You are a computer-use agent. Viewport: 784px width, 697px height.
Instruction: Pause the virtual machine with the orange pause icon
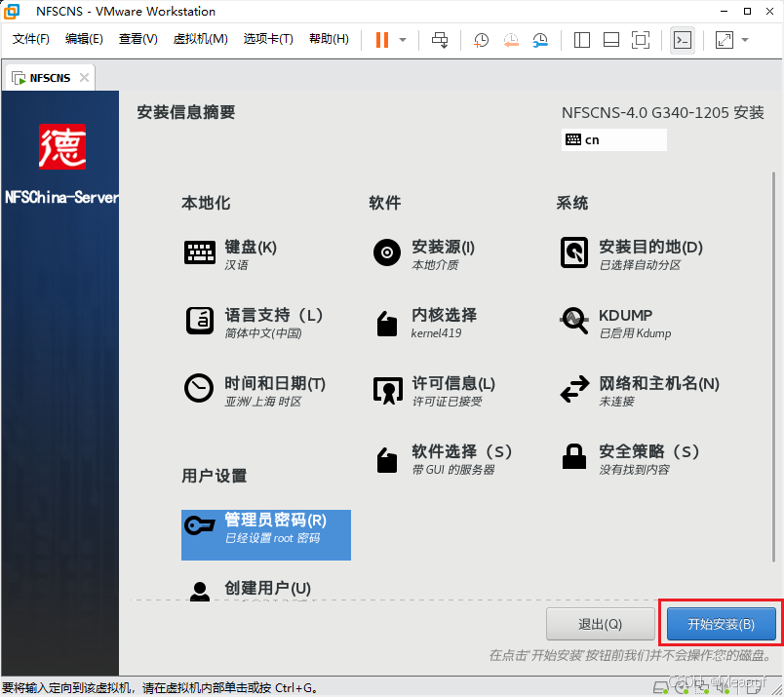pyautogui.click(x=382, y=40)
